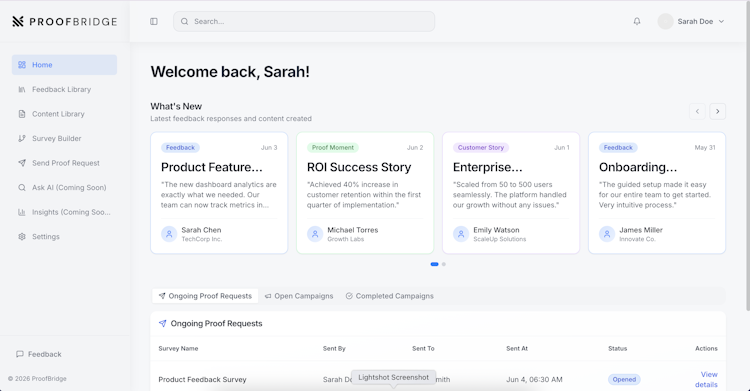Viewport: 750px width, 391px height.
Task: Click the Settings gear icon in sidebar
Action: click(22, 236)
